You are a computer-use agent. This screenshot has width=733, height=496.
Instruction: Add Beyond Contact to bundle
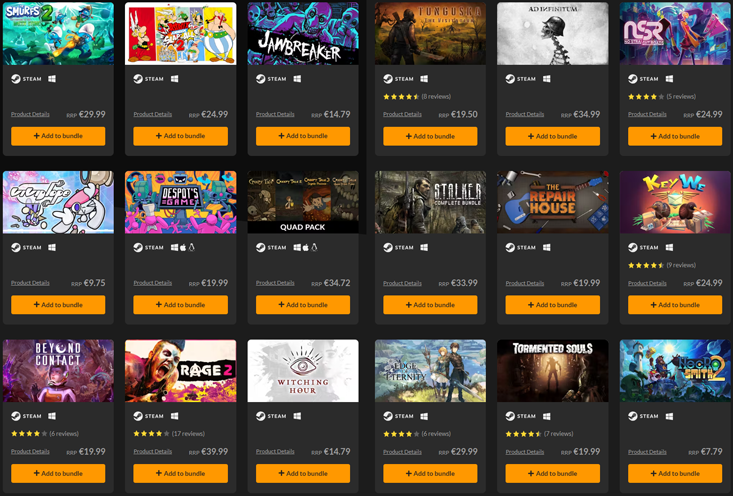[x=58, y=474]
